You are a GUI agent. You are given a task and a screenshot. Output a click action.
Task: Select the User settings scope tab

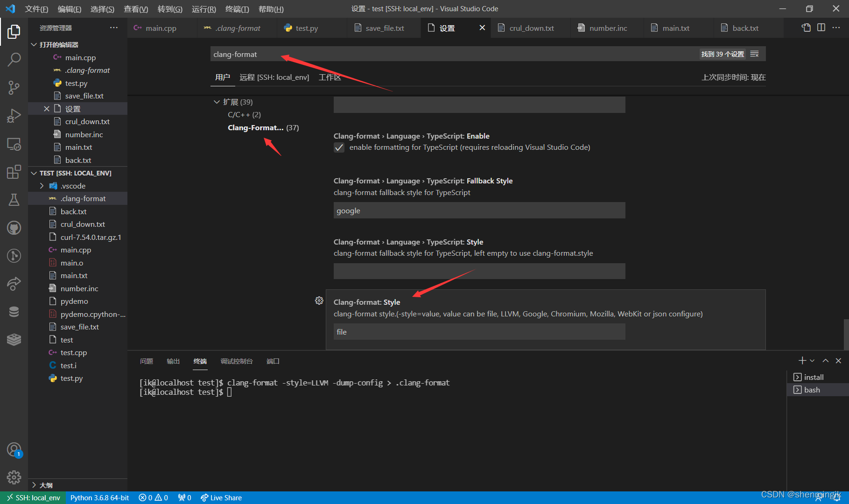coord(222,77)
